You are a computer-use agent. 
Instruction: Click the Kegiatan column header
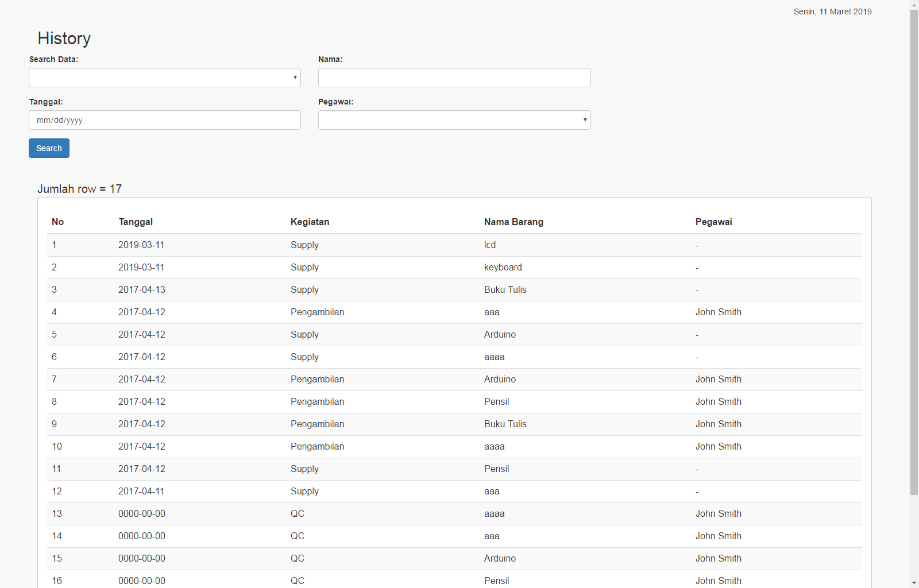310,222
